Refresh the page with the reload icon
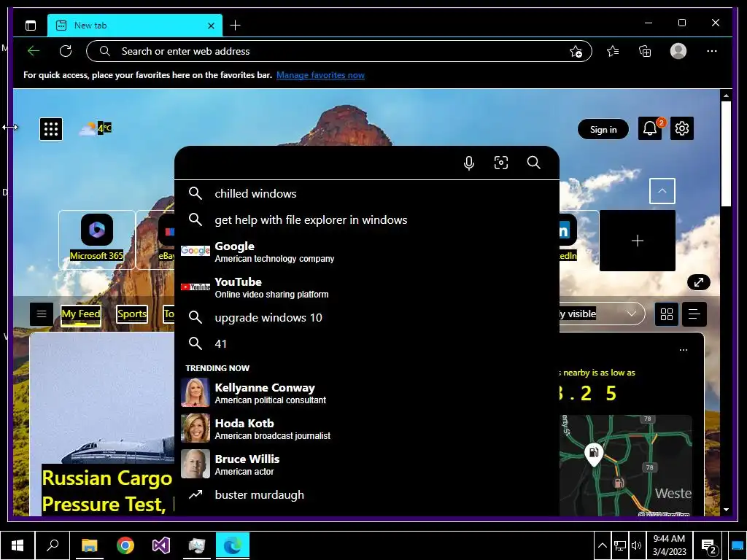The height and width of the screenshot is (560, 747). tap(66, 51)
